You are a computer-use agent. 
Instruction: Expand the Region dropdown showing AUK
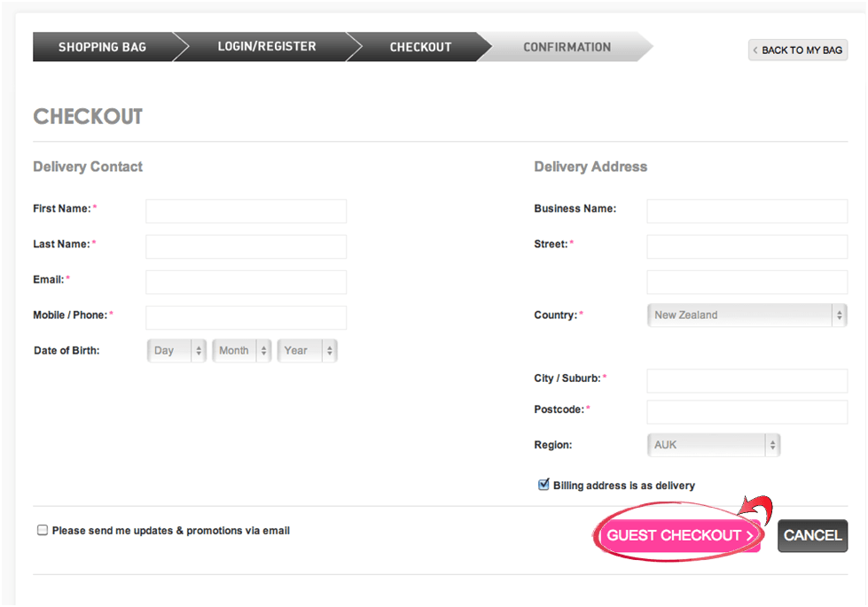[x=714, y=445]
